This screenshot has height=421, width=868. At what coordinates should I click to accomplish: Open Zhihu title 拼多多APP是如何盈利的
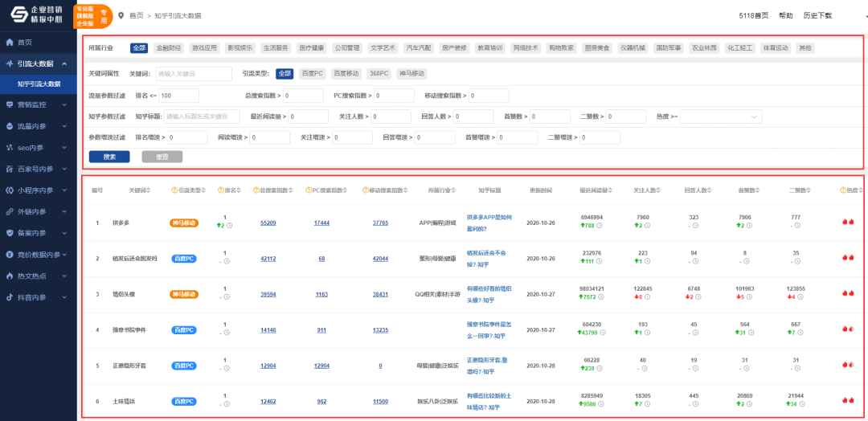489,223
